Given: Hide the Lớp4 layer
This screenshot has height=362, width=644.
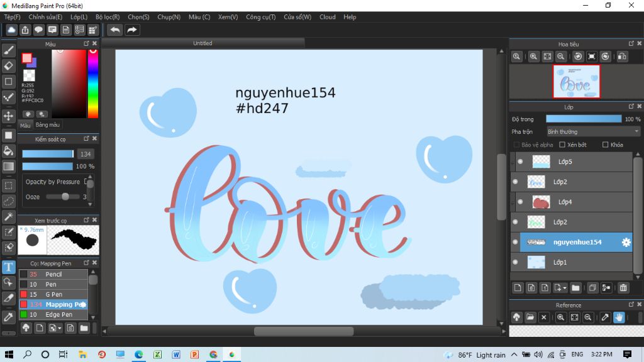Looking at the screenshot, I should [520, 202].
